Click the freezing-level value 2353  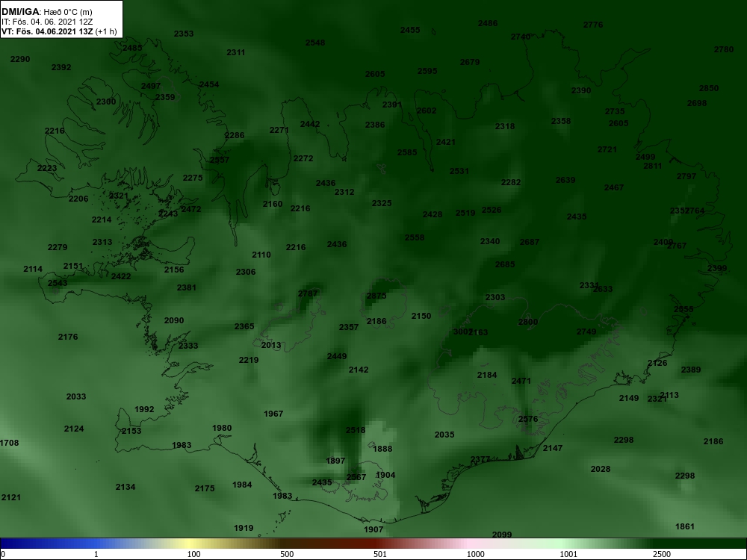tap(184, 34)
